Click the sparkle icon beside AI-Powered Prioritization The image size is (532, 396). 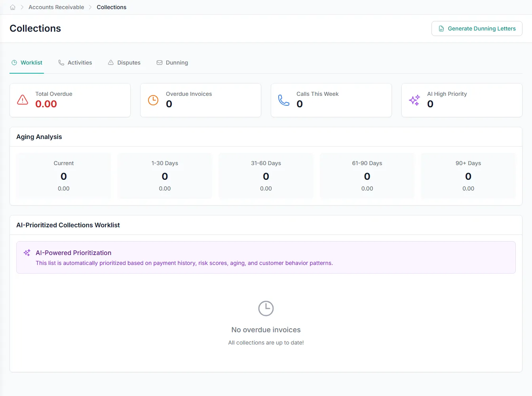click(27, 253)
